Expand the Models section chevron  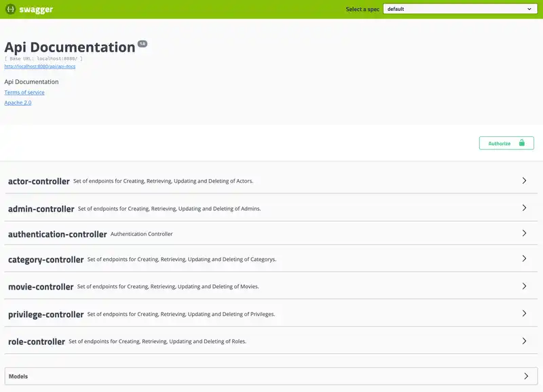tap(525, 376)
